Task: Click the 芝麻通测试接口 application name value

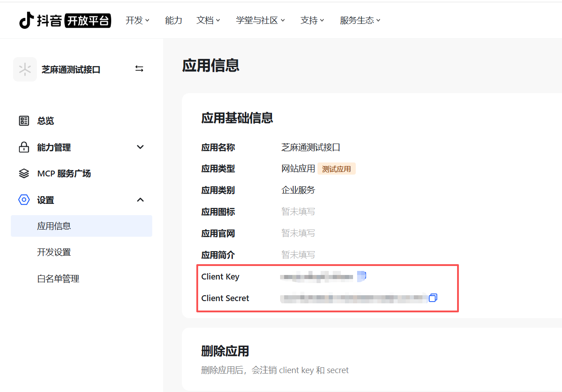Action: (311, 147)
